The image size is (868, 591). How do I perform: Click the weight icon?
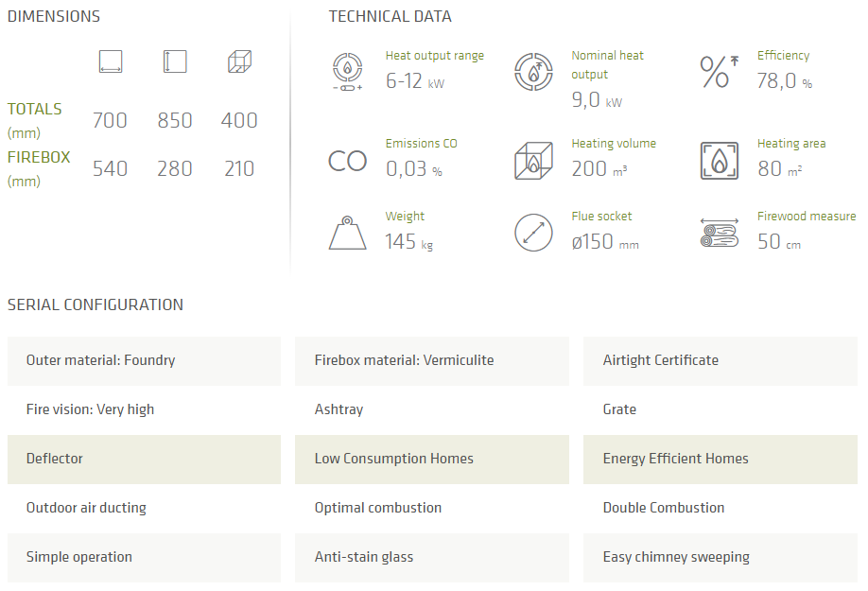tap(347, 233)
